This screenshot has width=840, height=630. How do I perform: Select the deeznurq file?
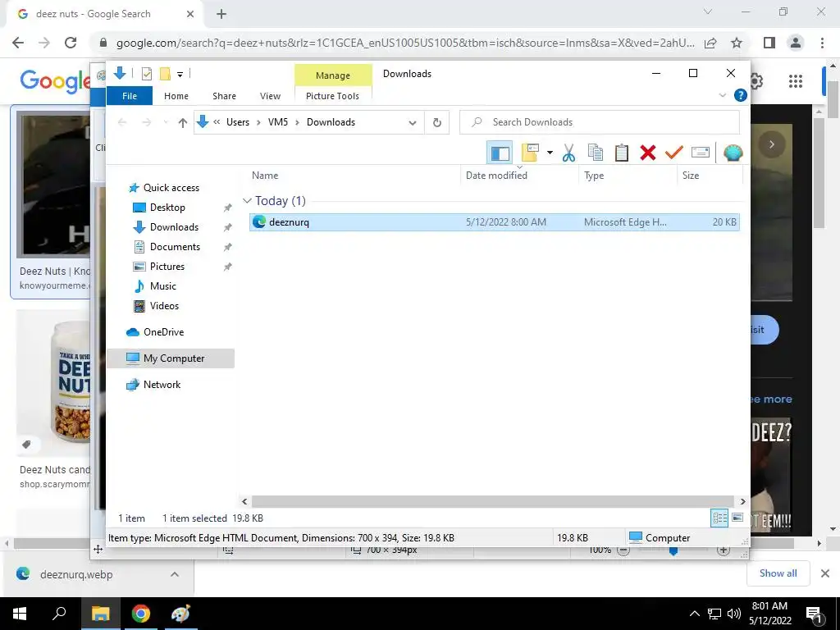click(x=494, y=221)
